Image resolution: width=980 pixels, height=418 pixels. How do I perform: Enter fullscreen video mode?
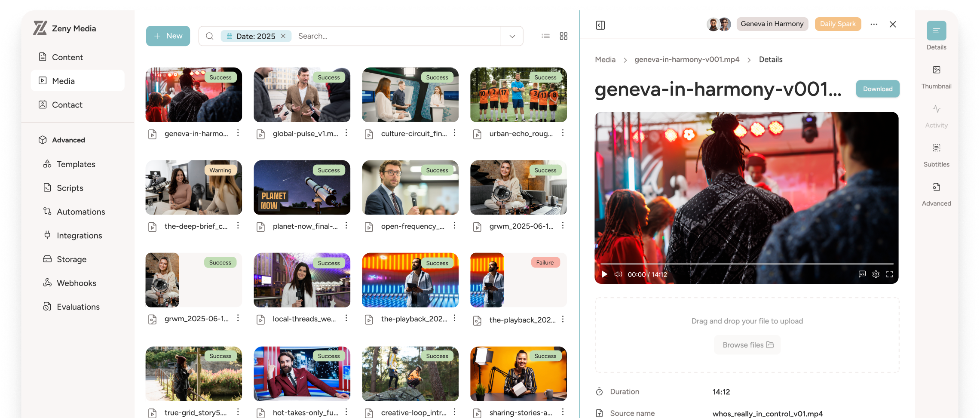click(x=889, y=274)
